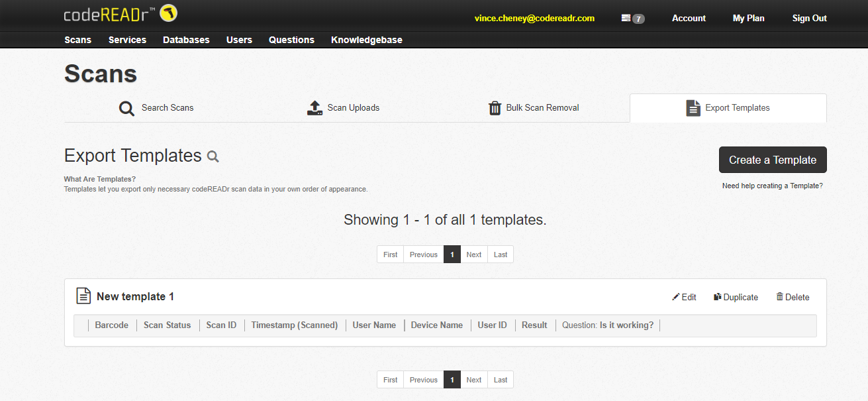Screen dimensions: 868x401
Task: Click the New template 1 title
Action: 135,296
